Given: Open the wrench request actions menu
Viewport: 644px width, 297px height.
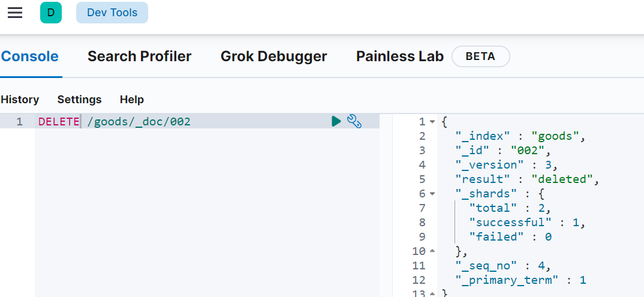Looking at the screenshot, I should pos(354,122).
